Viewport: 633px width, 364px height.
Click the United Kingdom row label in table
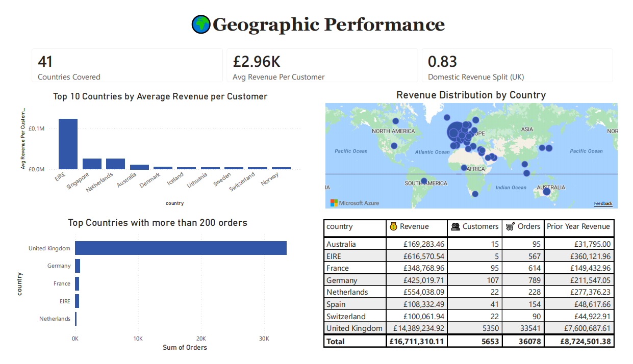point(355,328)
